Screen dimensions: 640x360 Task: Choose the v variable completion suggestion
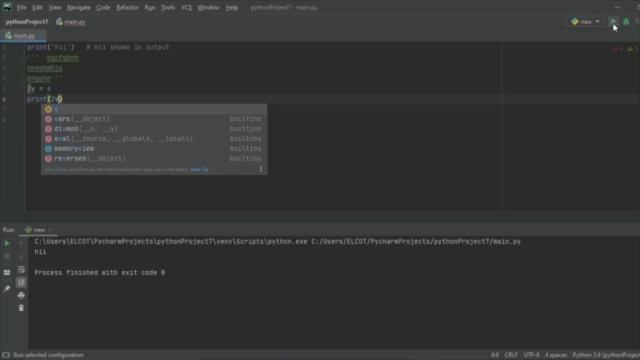(x=154, y=109)
